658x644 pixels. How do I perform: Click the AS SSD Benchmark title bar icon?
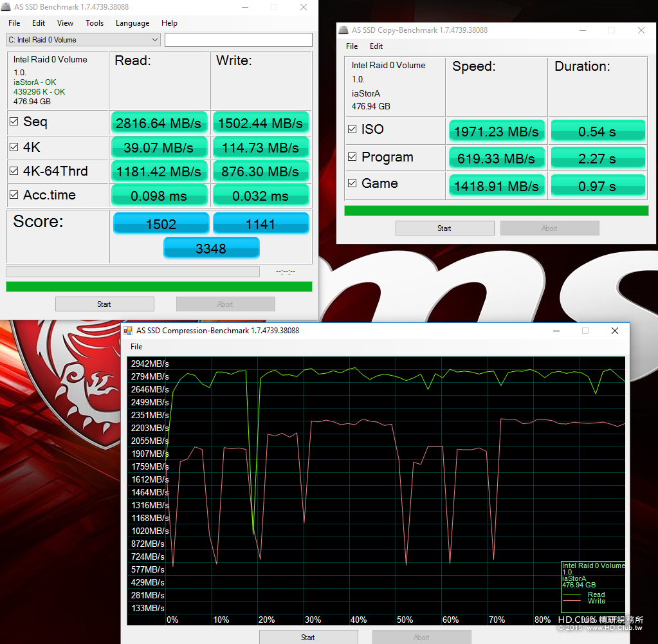click(6, 6)
